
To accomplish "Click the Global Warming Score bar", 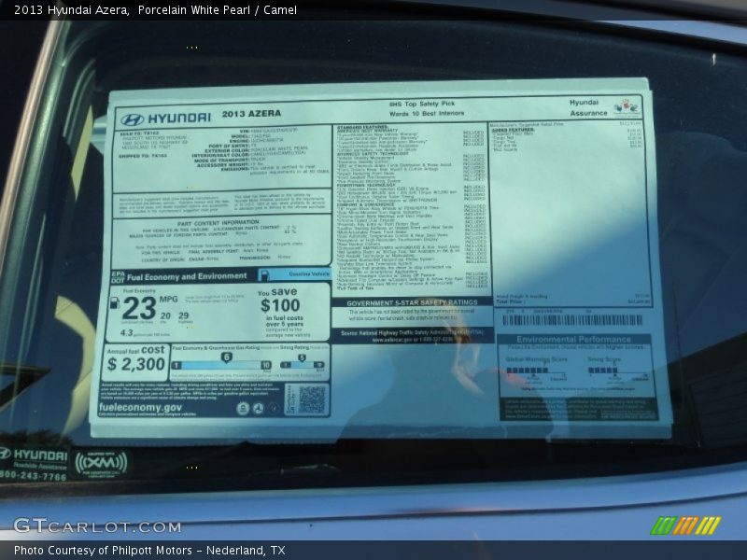I will [x=528, y=371].
